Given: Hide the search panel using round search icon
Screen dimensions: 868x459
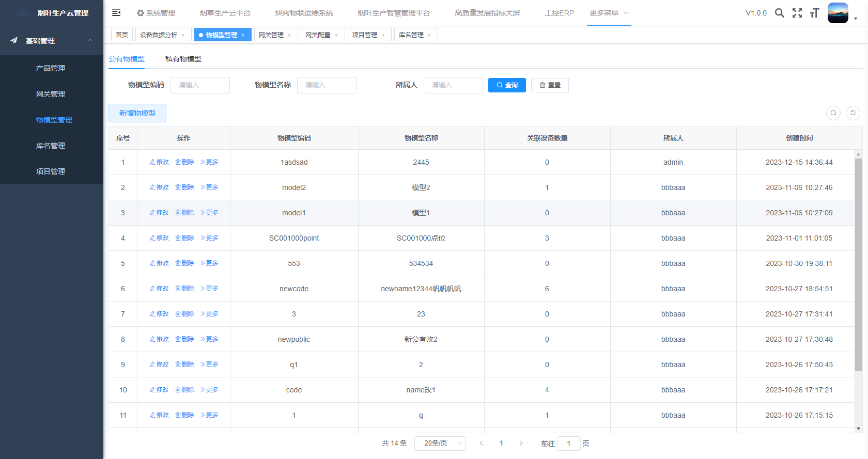Looking at the screenshot, I should pyautogui.click(x=833, y=113).
